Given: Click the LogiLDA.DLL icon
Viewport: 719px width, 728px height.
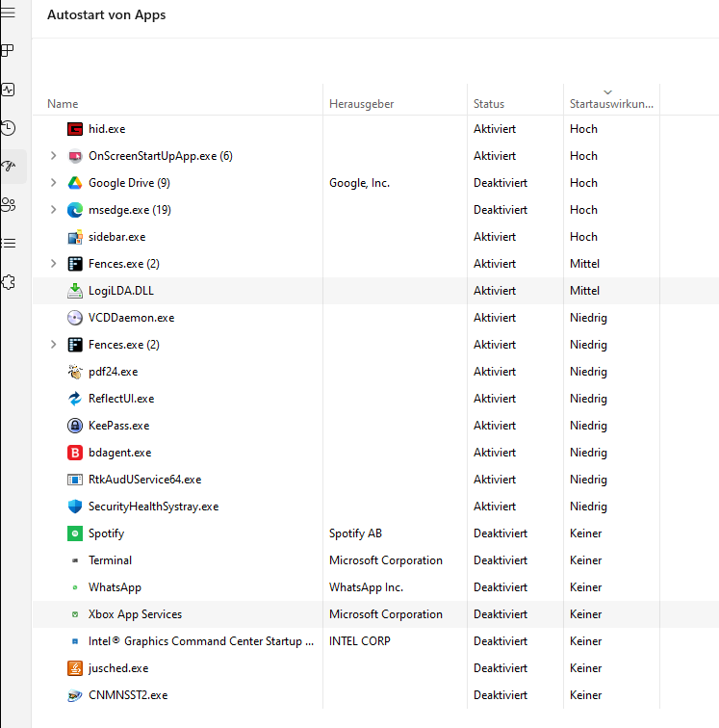Looking at the screenshot, I should point(75,291).
